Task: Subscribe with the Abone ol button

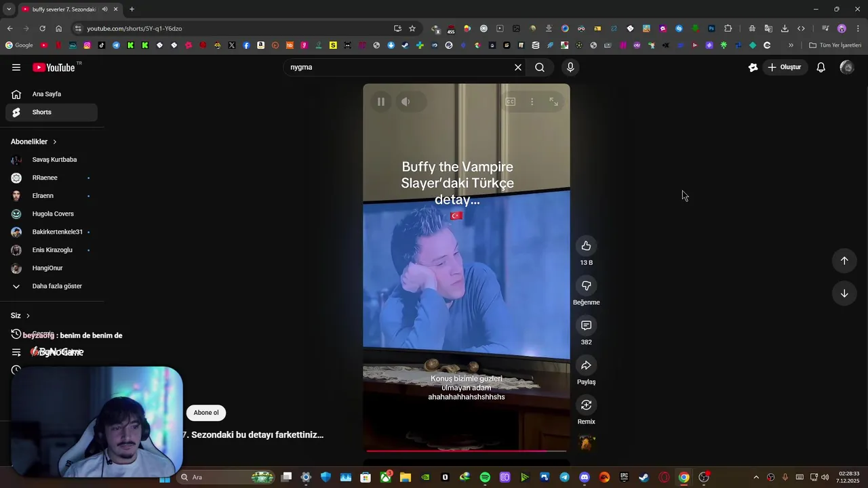Action: [206, 413]
